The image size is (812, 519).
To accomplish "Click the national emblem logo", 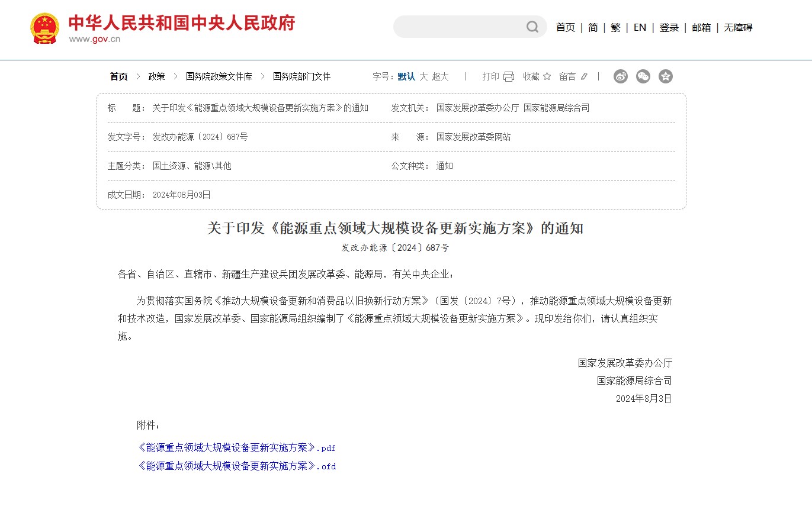I will click(x=44, y=28).
